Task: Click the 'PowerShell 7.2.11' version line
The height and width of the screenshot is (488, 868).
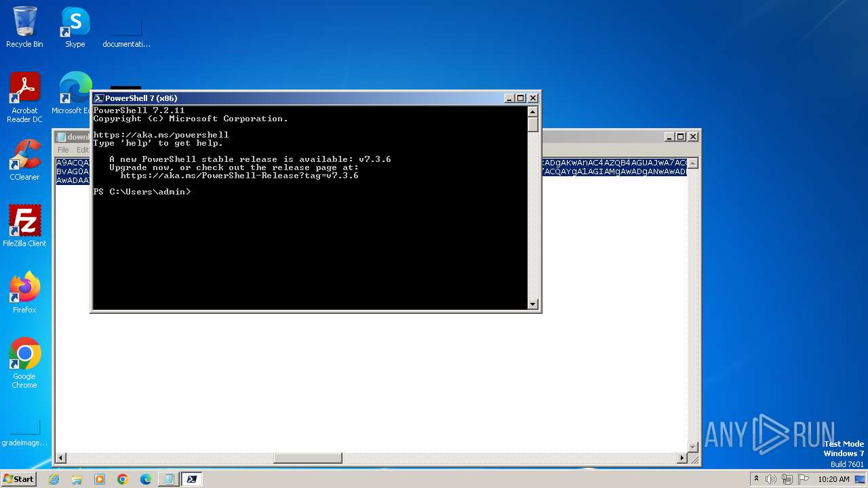Action: [x=139, y=110]
